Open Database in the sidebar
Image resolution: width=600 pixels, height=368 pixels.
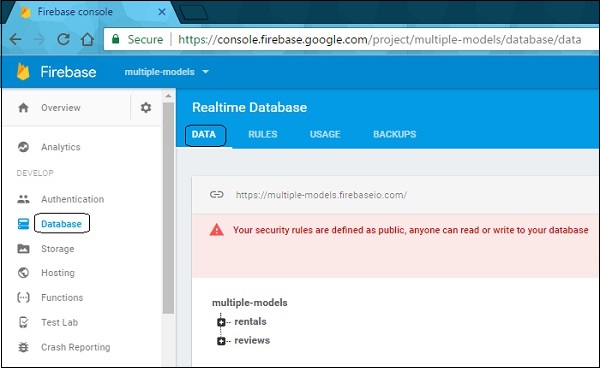61,224
